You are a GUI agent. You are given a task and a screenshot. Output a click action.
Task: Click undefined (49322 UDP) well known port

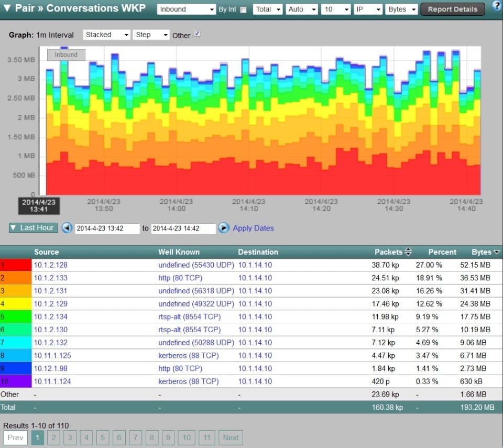196,304
